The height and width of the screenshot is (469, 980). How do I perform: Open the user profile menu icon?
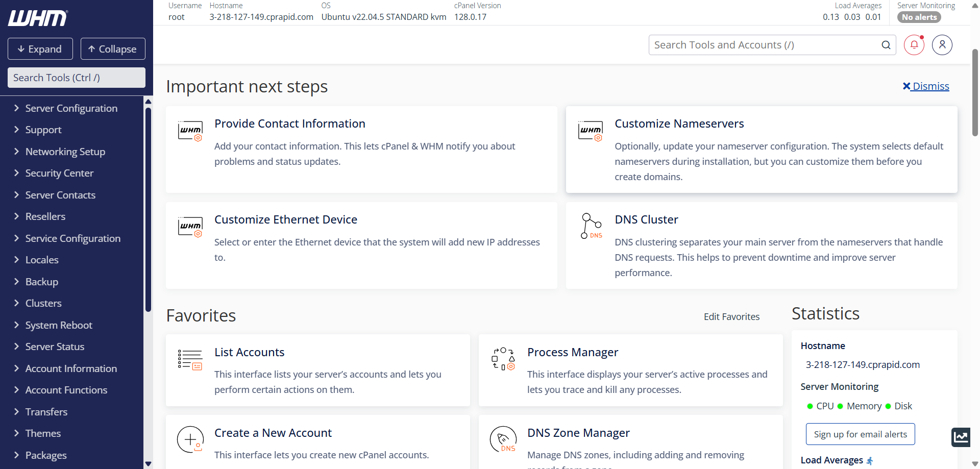(x=942, y=45)
